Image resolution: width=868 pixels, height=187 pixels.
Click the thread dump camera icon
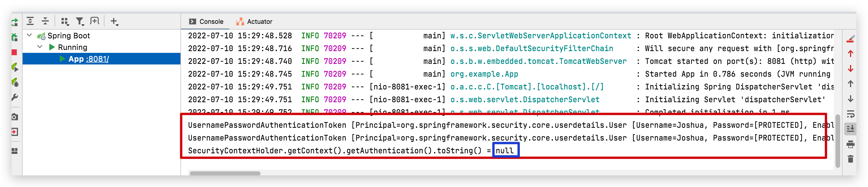[x=15, y=117]
